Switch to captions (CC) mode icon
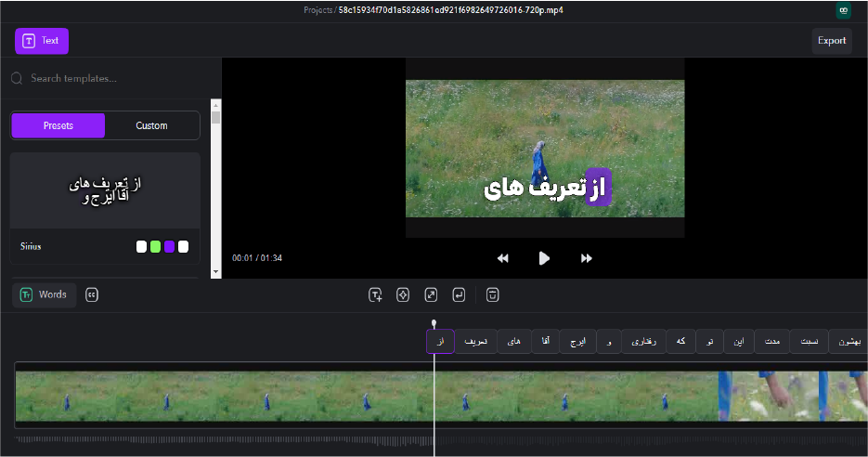Viewport: 868px width, 457px height. (92, 294)
